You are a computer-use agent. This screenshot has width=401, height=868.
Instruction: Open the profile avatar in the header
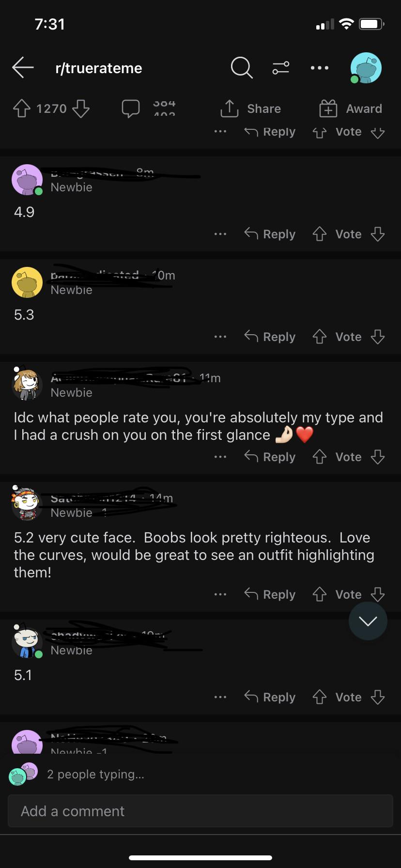click(366, 68)
